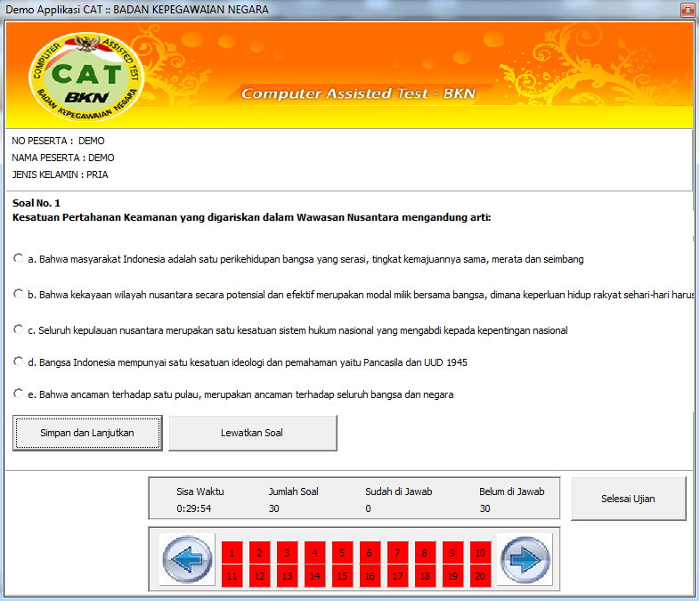
Task: Click the CAT BKN logo
Action: [x=86, y=77]
